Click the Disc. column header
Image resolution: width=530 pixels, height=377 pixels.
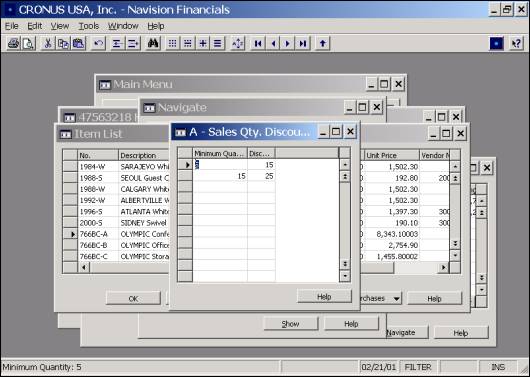click(261, 154)
